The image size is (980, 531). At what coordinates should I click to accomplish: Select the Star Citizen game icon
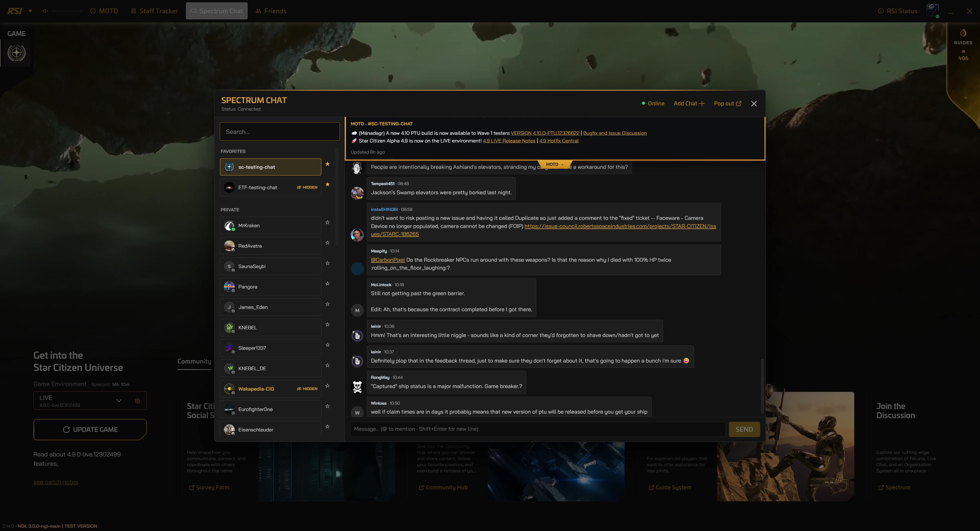(x=16, y=53)
